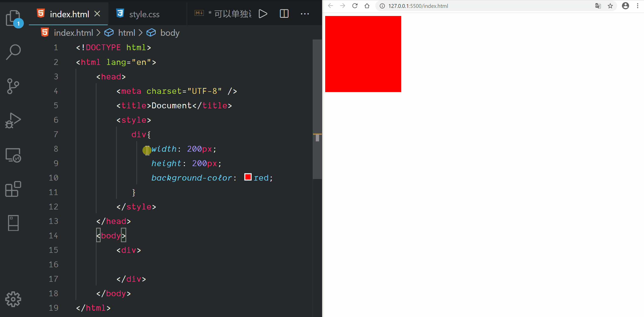Viewport: 644px width, 317px height.
Task: Click line number 8 in the gutter
Action: [x=56, y=149]
